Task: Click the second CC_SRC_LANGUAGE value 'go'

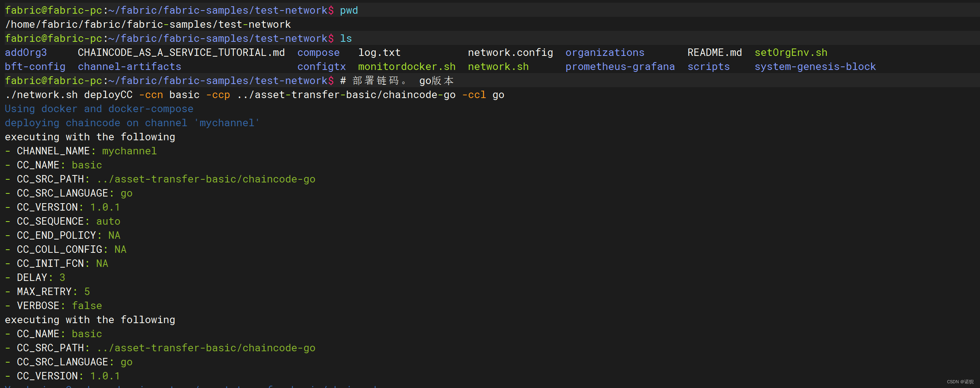Action: (127, 362)
